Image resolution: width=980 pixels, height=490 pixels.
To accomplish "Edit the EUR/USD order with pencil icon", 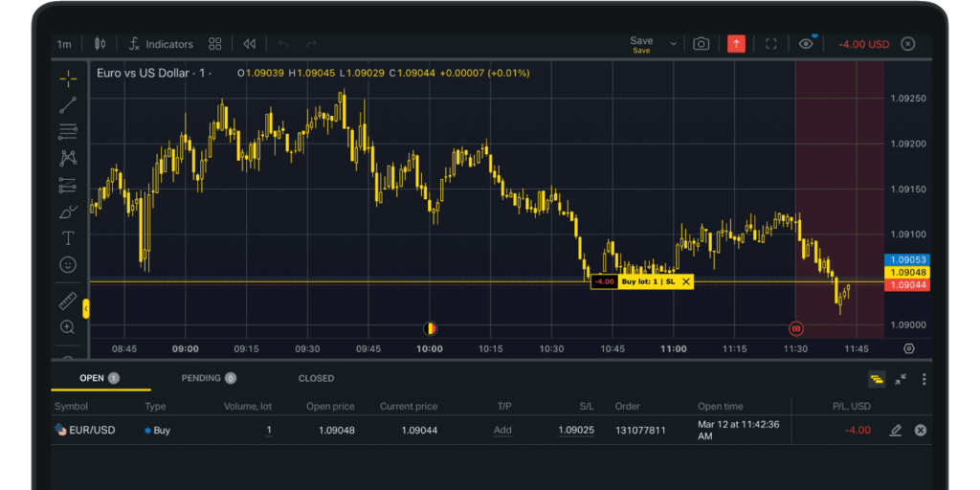I will point(895,431).
